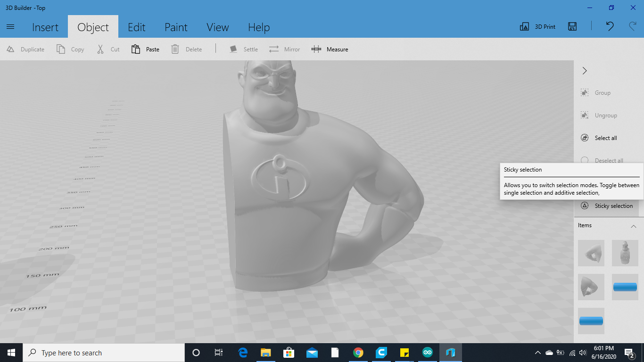
Task: Open the Paint menu
Action: click(176, 27)
